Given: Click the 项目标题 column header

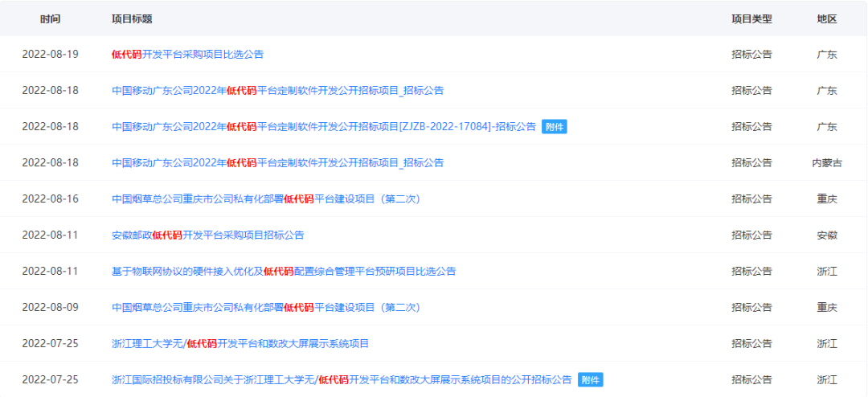Looking at the screenshot, I should pos(132,18).
